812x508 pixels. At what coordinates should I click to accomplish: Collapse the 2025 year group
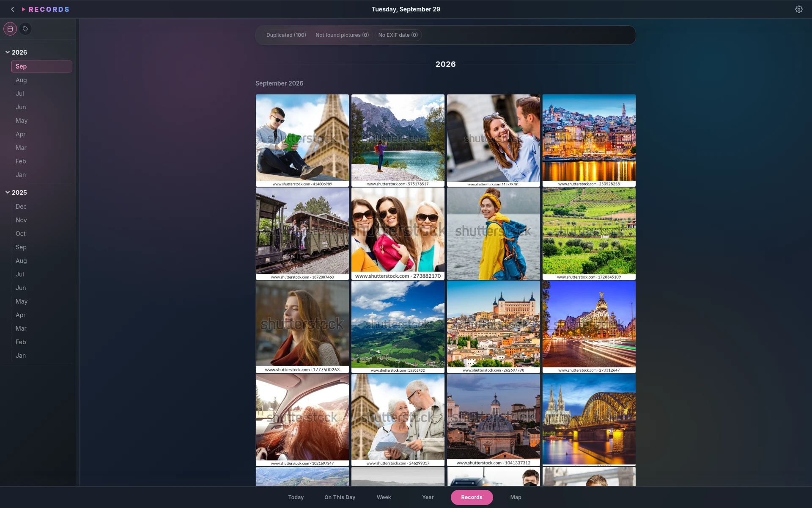click(x=8, y=192)
